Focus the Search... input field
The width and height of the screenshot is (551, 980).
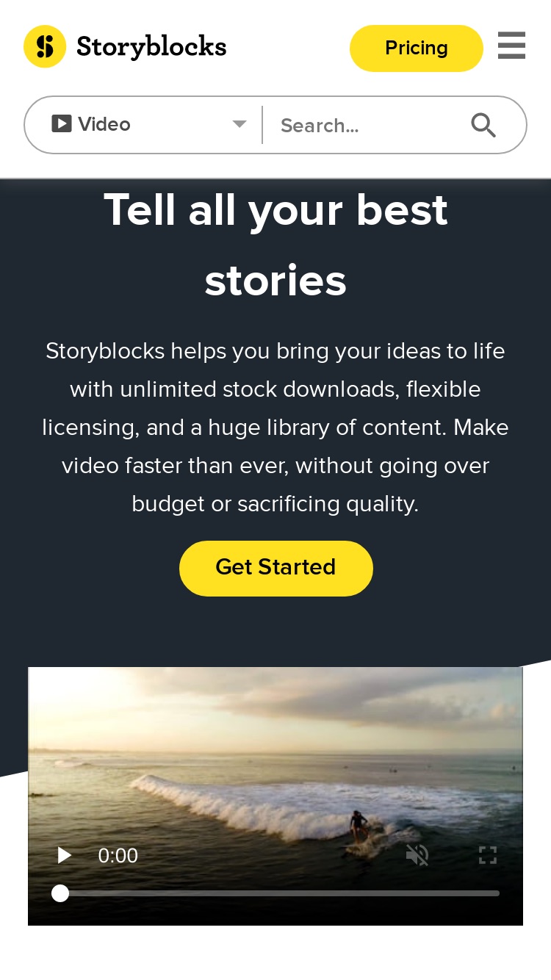pos(367,126)
